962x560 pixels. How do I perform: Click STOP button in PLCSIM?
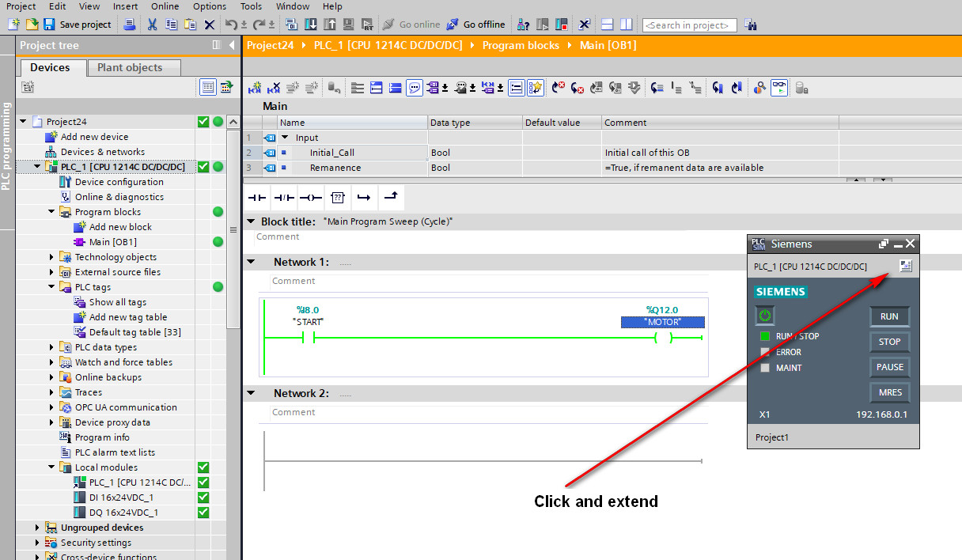coord(889,342)
